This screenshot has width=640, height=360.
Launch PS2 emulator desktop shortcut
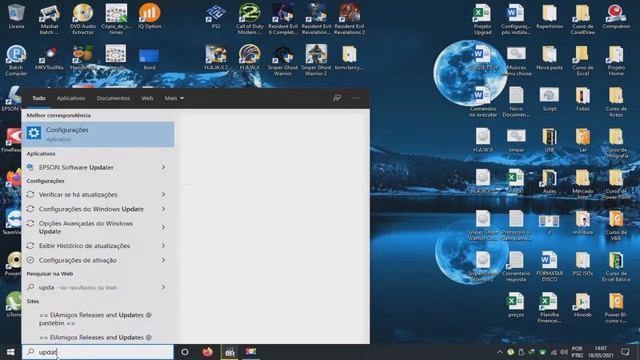[216, 17]
